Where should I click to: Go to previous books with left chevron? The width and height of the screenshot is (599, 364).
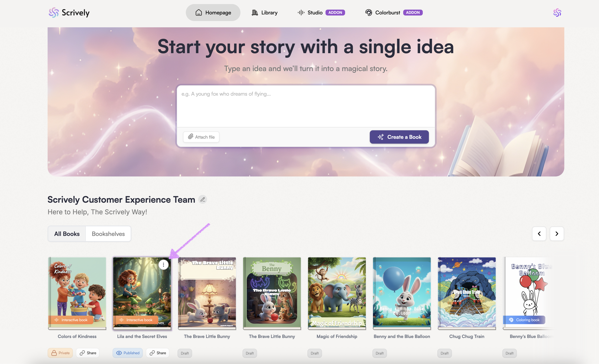pos(539,234)
